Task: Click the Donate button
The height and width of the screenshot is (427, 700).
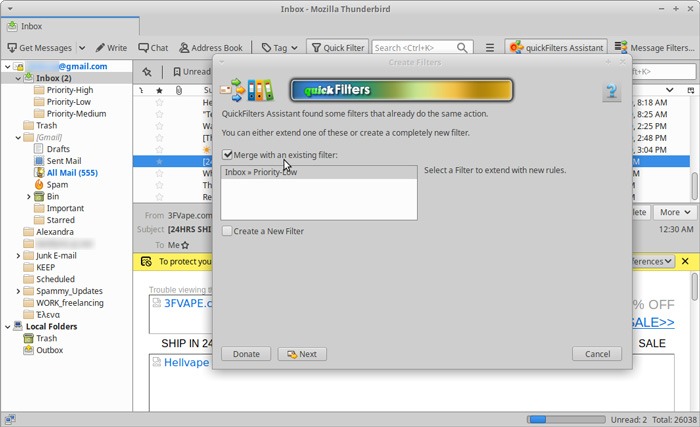Action: click(246, 354)
